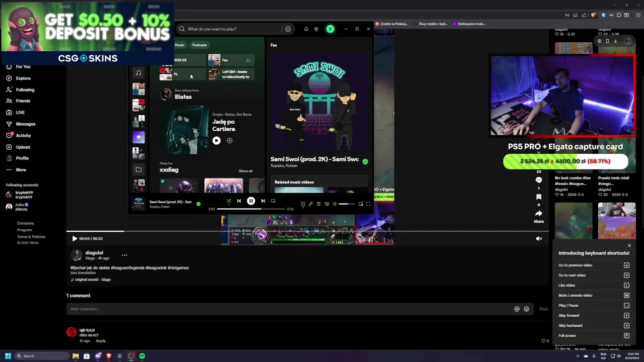Adjust the Spotify volume slider
The height and width of the screenshot is (362, 644).
pyautogui.click(x=347, y=204)
